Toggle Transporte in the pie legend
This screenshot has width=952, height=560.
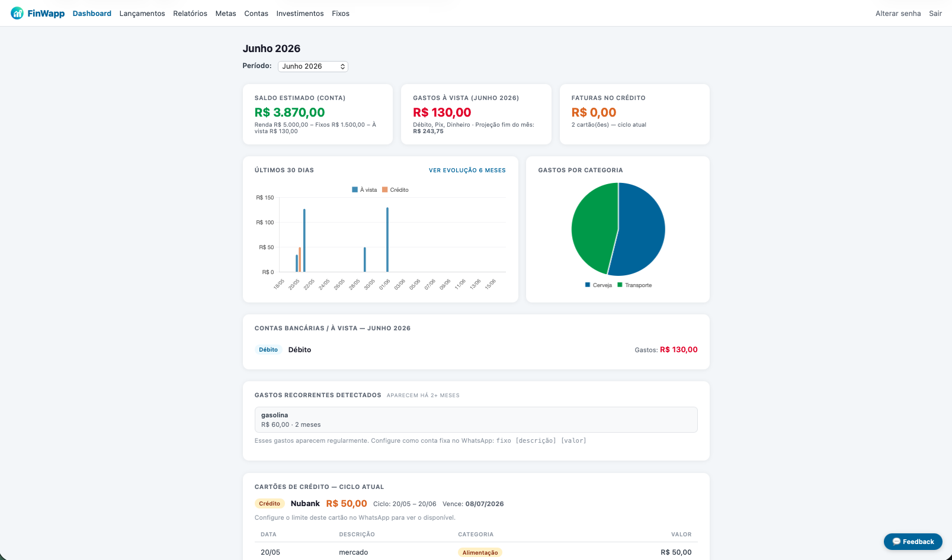click(634, 285)
